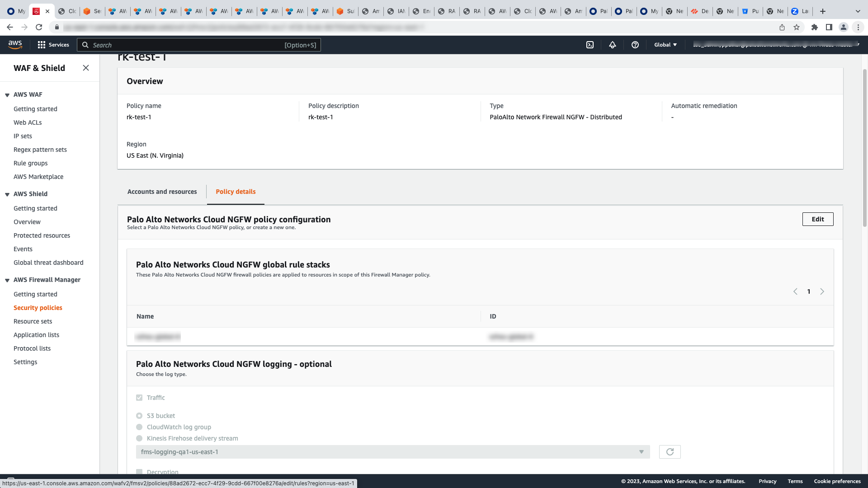Image resolution: width=868 pixels, height=488 pixels.
Task: Open the Services grid menu
Action: [x=53, y=45]
